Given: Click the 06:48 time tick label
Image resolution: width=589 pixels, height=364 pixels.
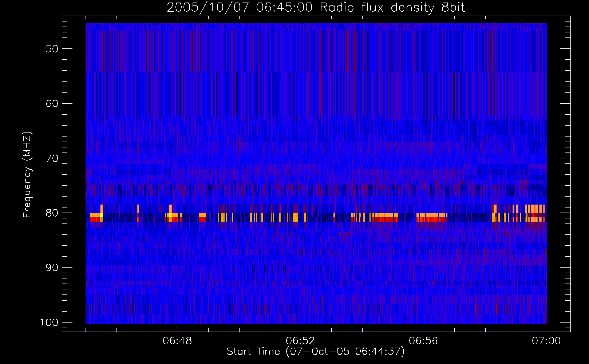Looking at the screenshot, I should 178,341.
